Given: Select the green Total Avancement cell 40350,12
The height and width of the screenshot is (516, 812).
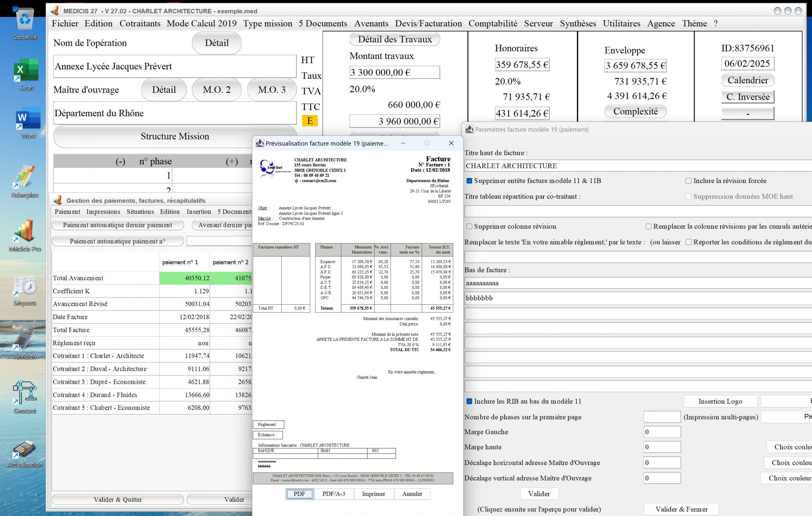Looking at the screenshot, I should pos(185,278).
